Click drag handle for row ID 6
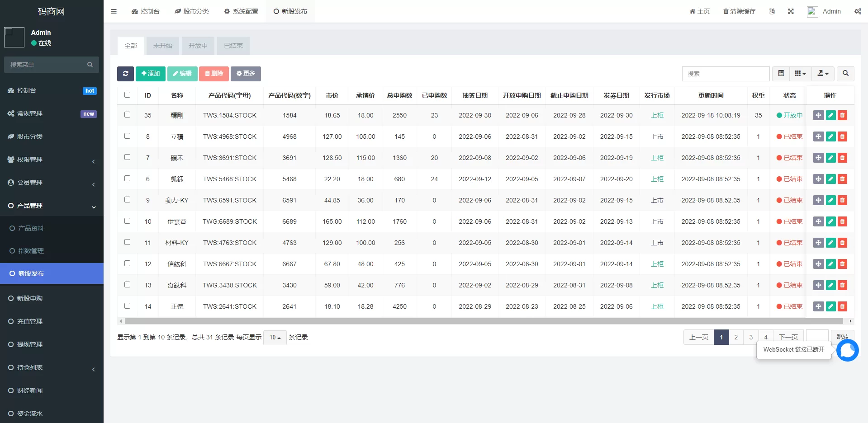 [x=818, y=179]
